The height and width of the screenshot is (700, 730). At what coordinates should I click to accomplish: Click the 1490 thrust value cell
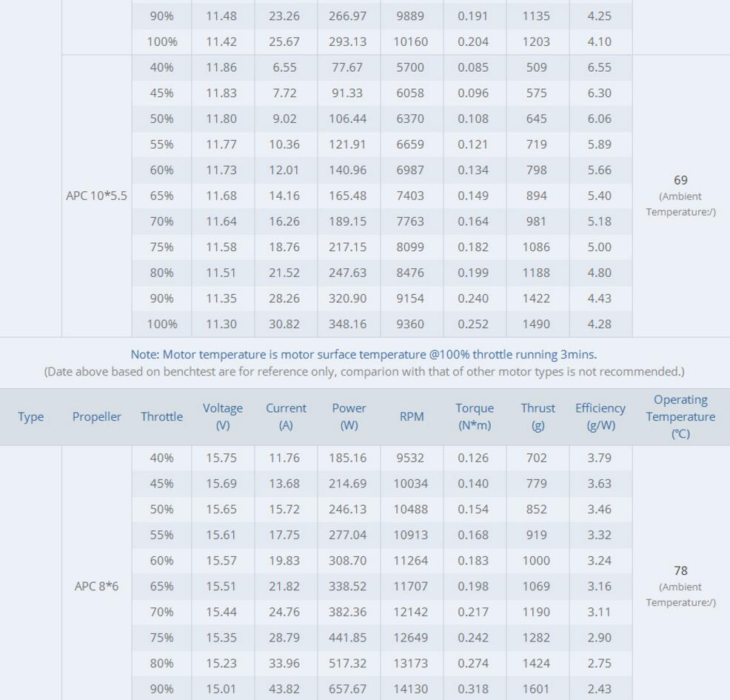pyautogui.click(x=536, y=324)
